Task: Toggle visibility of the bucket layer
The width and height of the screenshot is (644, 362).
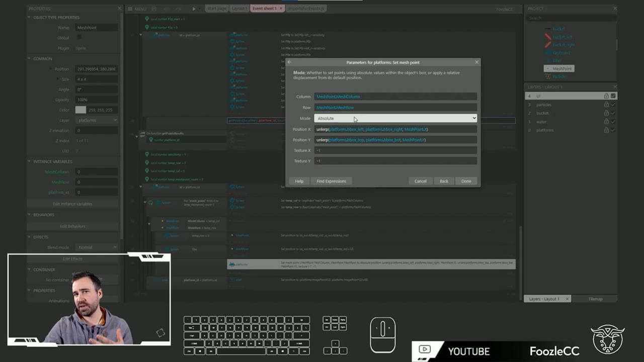Action: pyautogui.click(x=613, y=113)
